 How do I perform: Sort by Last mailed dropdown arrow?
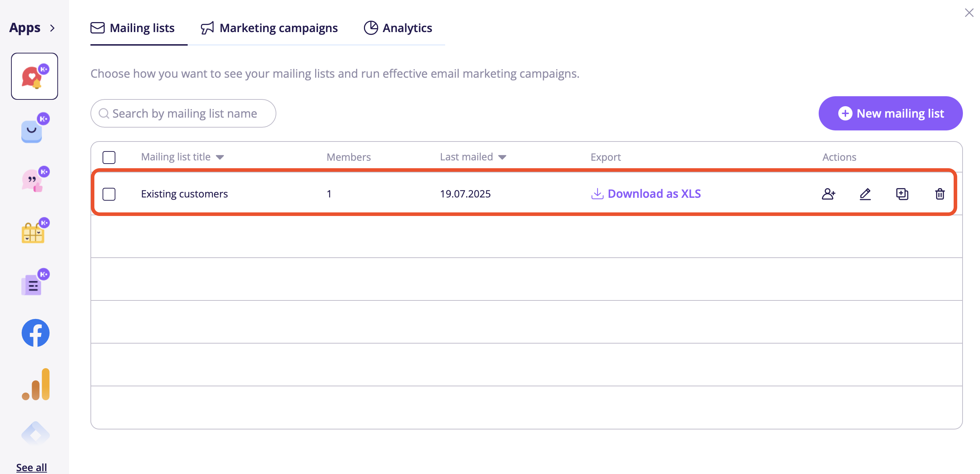(x=502, y=157)
